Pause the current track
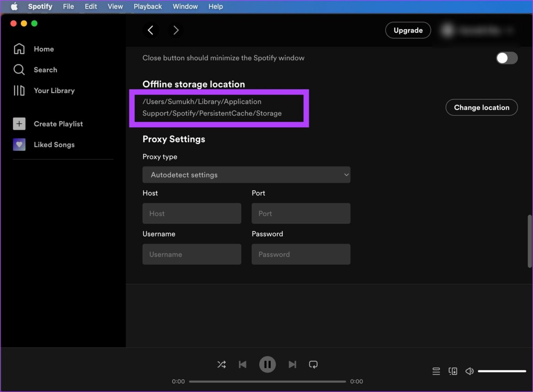The width and height of the screenshot is (533, 392). (267, 364)
